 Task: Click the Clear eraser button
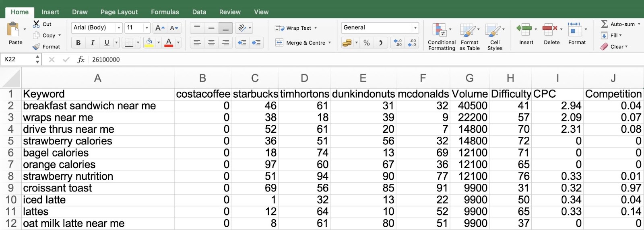(x=612, y=47)
